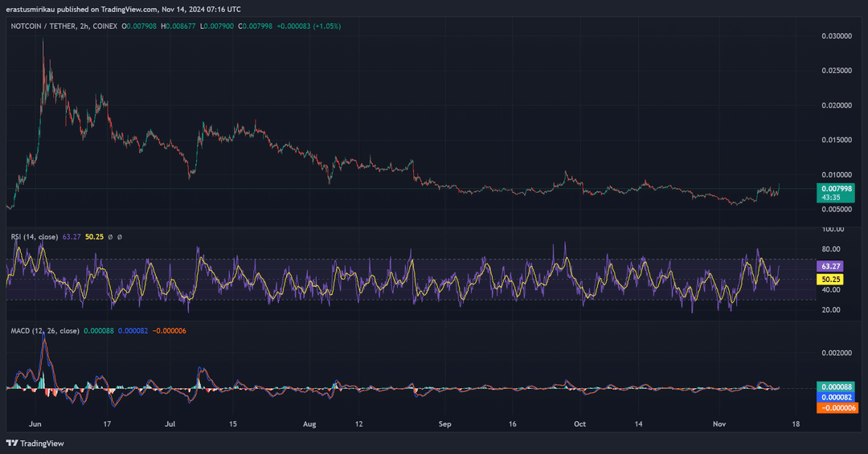Click the Jun marker on the time axis
The image size is (868, 454).
tap(35, 423)
